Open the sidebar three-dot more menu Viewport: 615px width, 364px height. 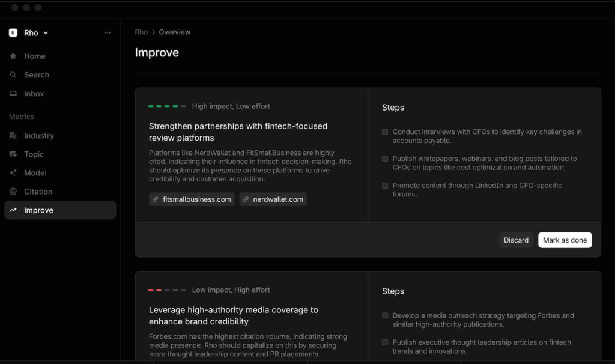click(x=108, y=32)
